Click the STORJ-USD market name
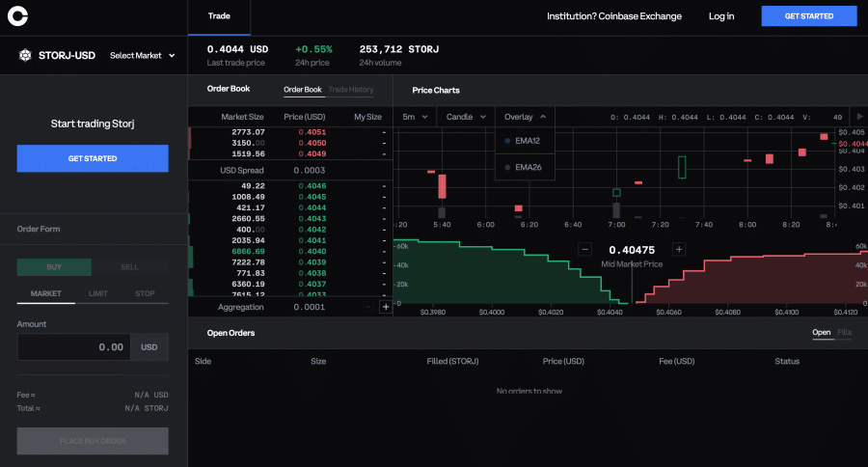Image resolution: width=868 pixels, height=467 pixels. tap(67, 55)
